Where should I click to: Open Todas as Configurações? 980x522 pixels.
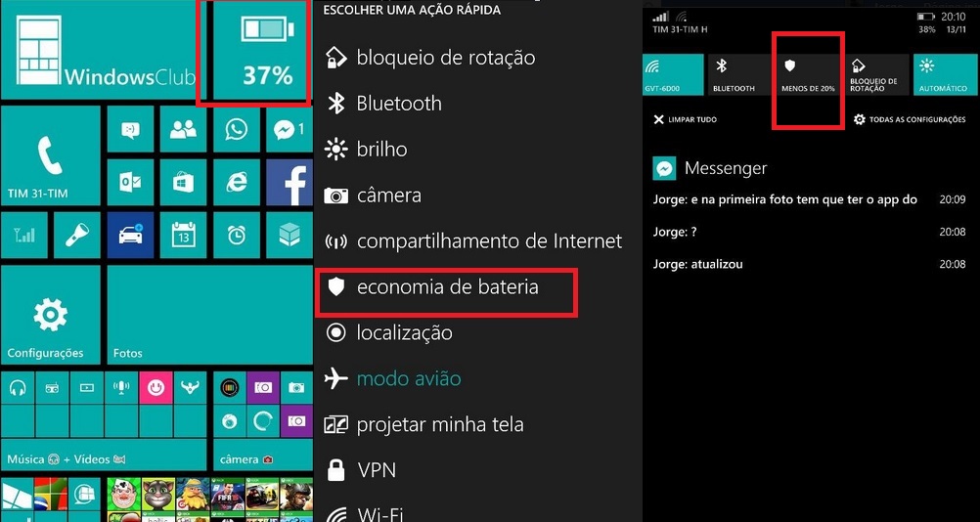[910, 119]
